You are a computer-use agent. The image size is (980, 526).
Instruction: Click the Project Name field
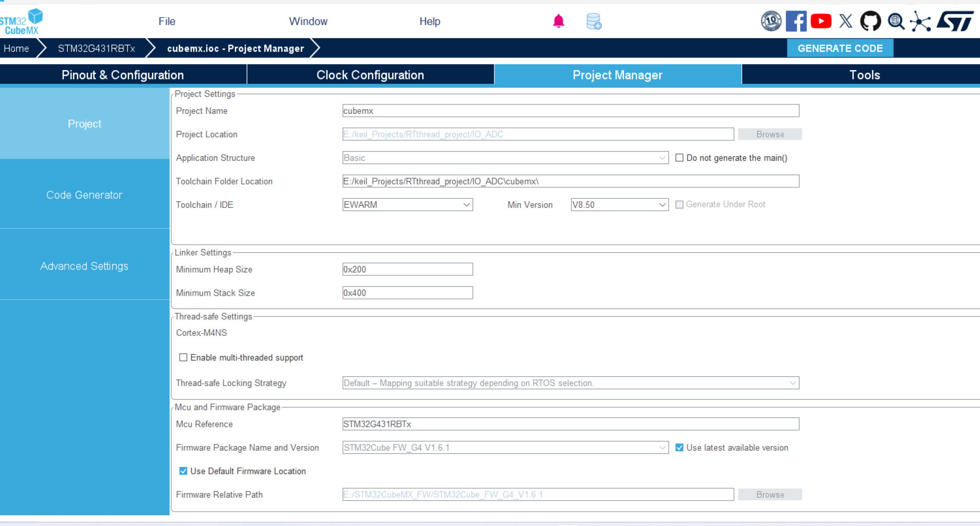tap(570, 111)
